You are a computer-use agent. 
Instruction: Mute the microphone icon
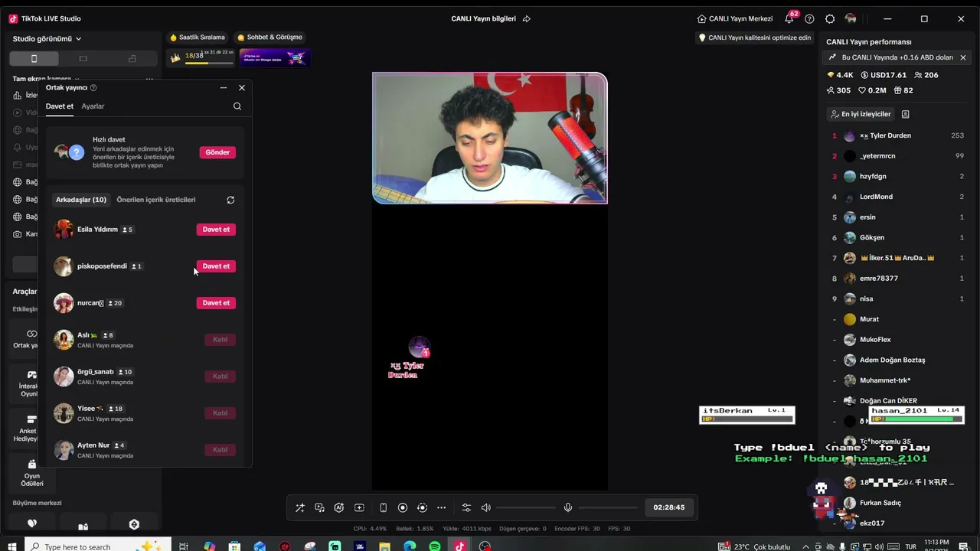[x=568, y=507]
